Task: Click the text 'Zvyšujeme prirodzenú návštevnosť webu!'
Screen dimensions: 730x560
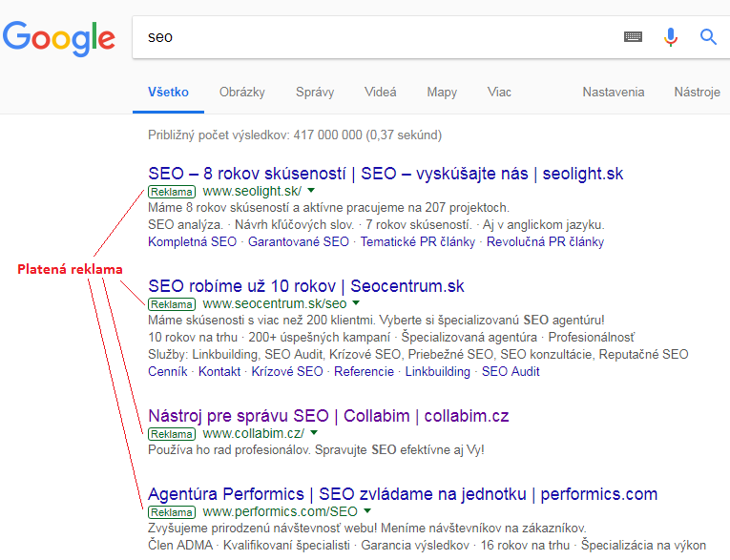Action: [x=262, y=529]
